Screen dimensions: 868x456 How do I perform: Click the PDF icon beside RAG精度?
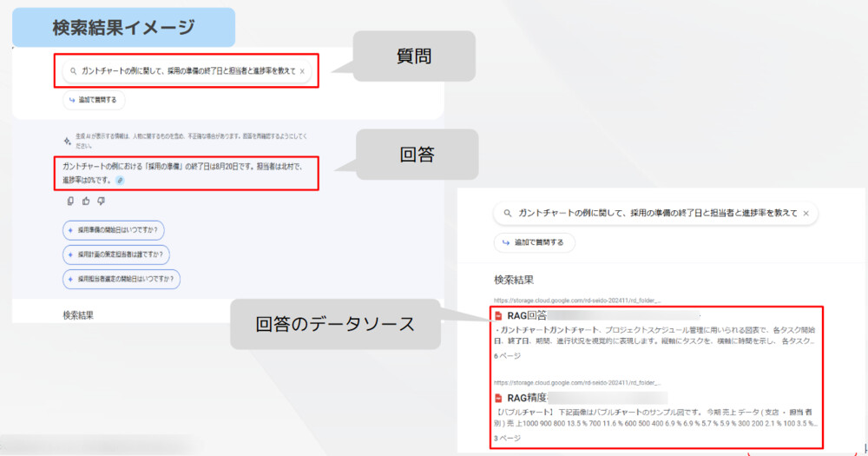click(498, 399)
